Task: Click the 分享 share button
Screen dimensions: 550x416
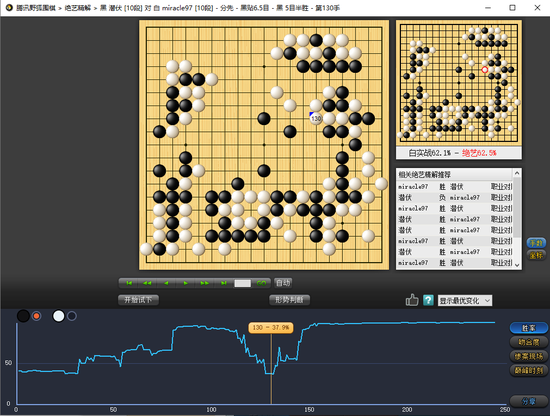Action: coord(529,401)
